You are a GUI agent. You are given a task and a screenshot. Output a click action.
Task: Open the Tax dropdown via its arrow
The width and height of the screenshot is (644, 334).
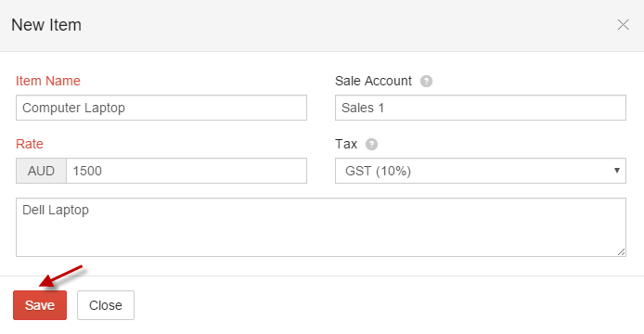pos(616,171)
